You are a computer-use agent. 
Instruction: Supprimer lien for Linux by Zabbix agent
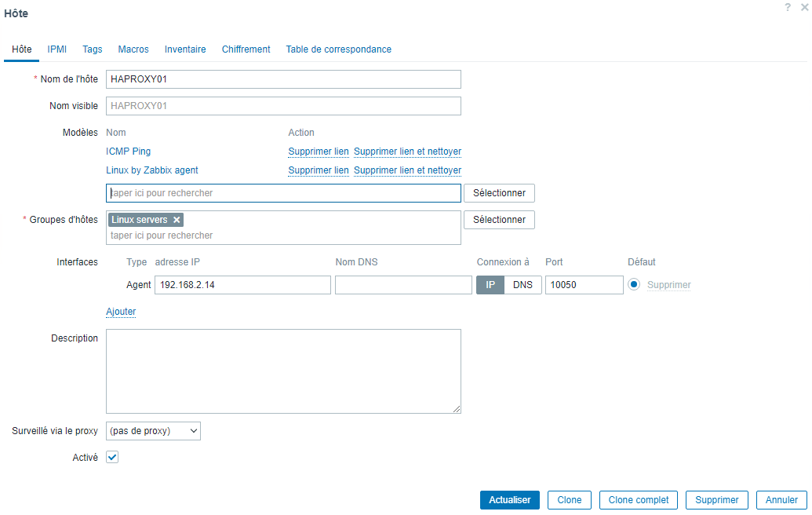(318, 170)
